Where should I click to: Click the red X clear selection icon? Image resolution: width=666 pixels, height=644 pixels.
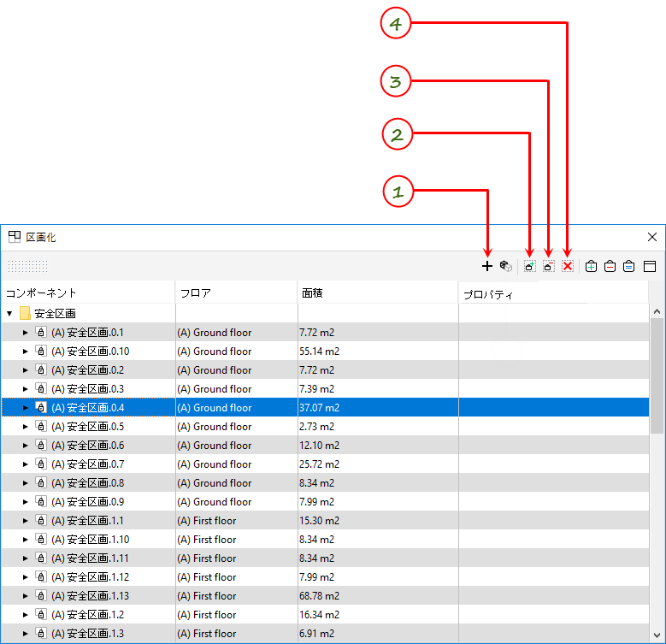click(x=568, y=266)
